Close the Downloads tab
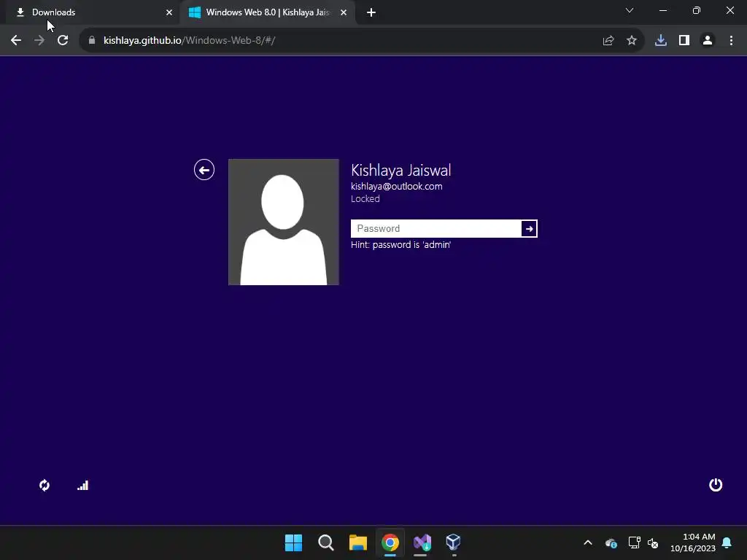747x560 pixels. (x=169, y=12)
